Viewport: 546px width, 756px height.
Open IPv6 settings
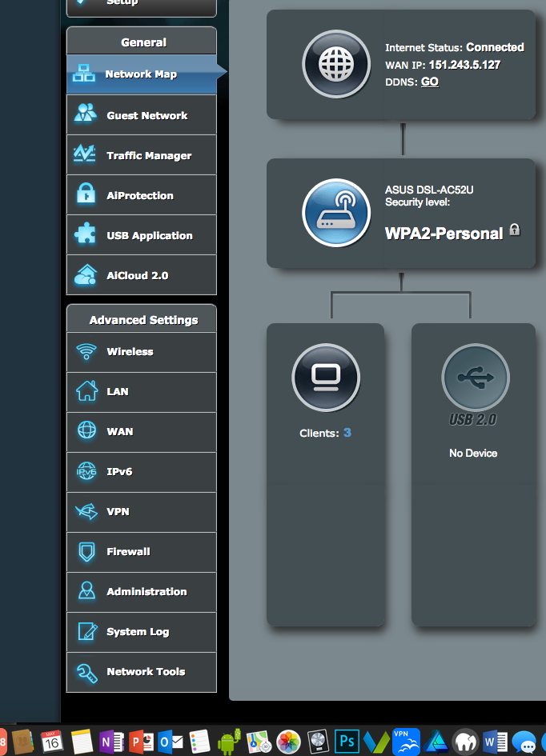click(142, 472)
